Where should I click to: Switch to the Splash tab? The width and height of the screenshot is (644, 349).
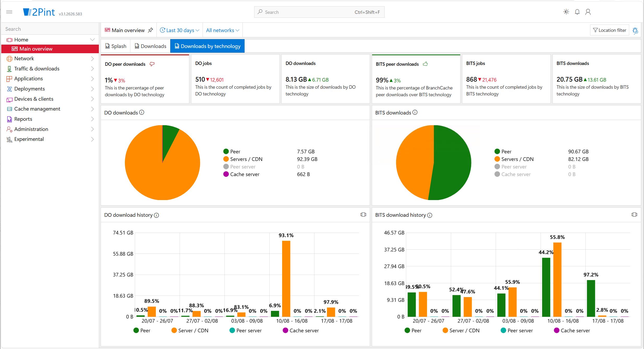[116, 46]
